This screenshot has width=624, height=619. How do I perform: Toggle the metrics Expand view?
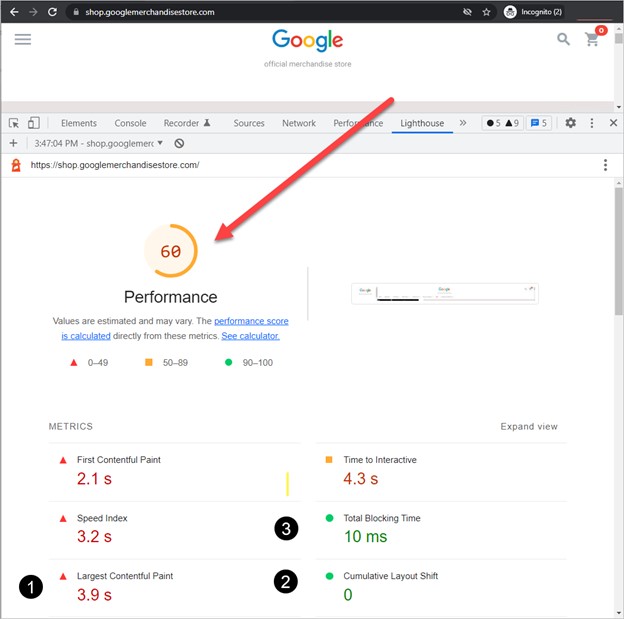529,426
